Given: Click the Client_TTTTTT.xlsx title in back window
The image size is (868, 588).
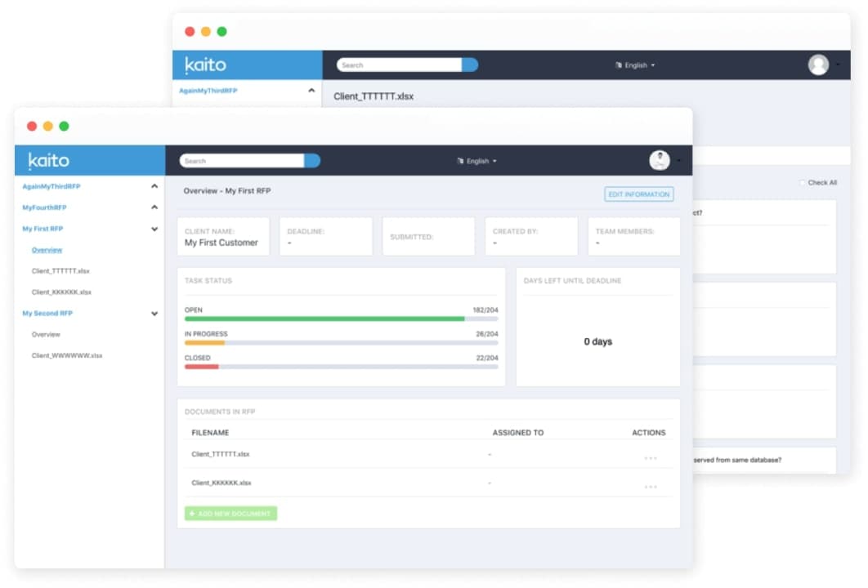Looking at the screenshot, I should (x=374, y=96).
